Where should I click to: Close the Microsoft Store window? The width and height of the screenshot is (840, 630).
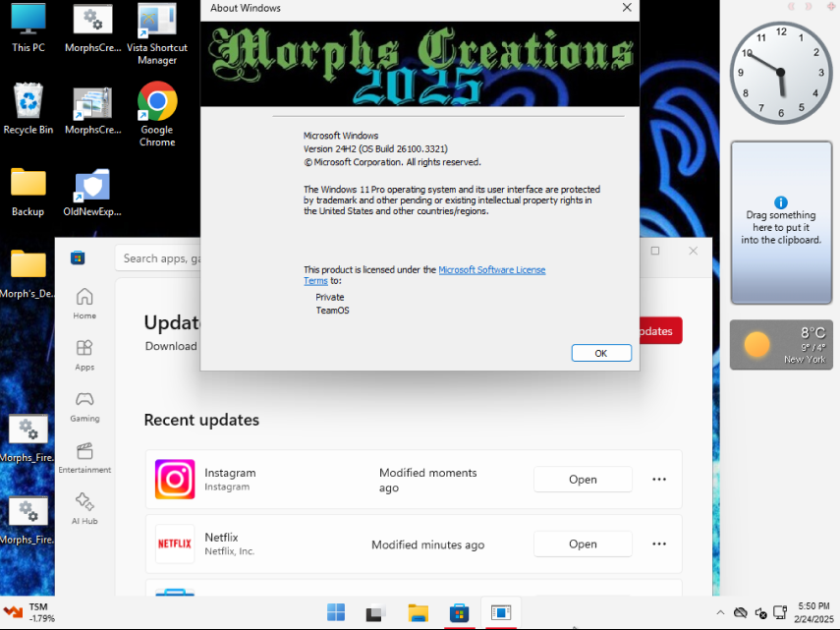(x=693, y=251)
